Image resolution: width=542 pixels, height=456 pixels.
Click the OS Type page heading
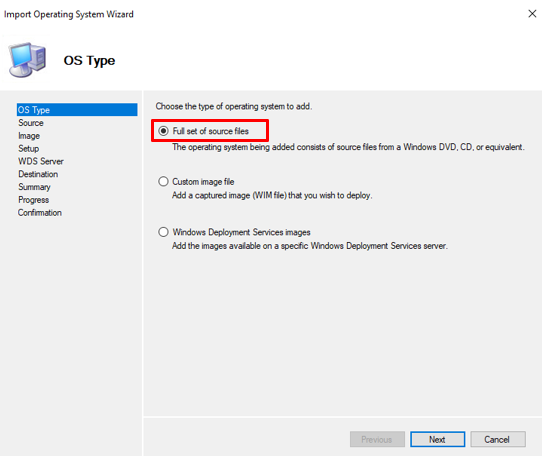[x=89, y=61]
